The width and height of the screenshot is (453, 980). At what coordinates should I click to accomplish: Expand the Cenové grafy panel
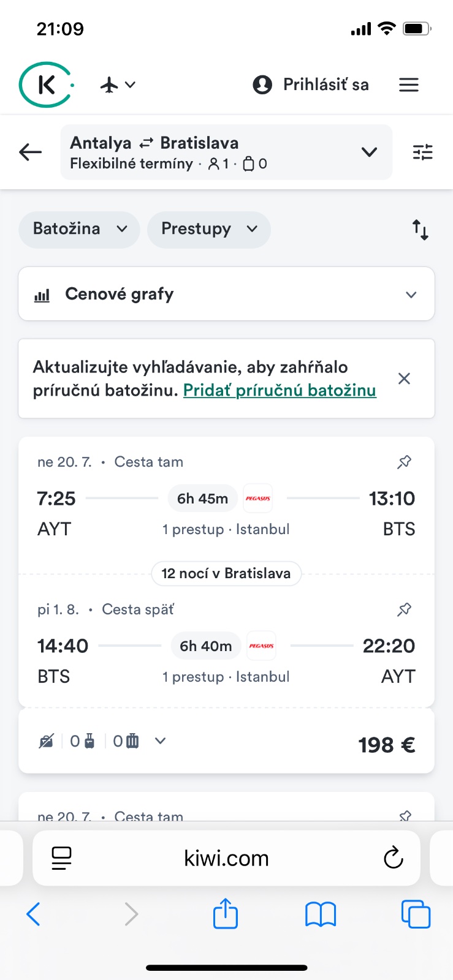(226, 294)
